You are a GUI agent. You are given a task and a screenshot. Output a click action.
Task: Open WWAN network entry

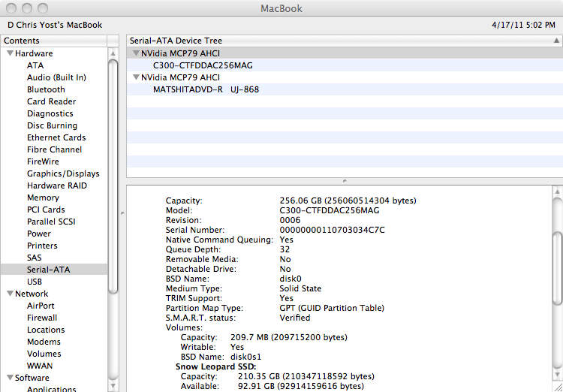tap(40, 366)
